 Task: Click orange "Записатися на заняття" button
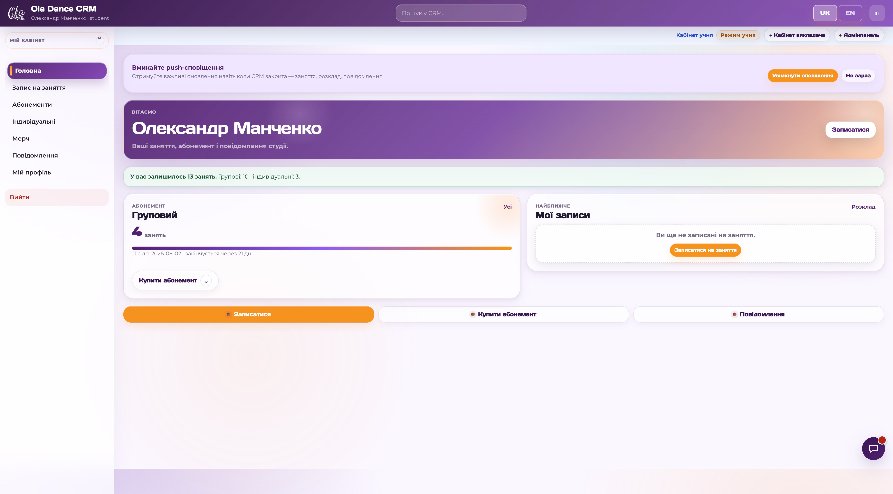click(705, 250)
